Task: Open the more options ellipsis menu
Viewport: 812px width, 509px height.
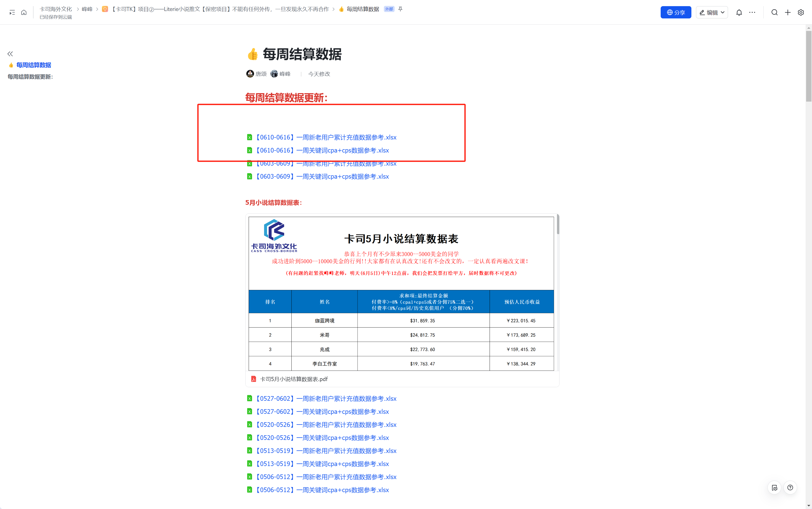Action: coord(752,13)
